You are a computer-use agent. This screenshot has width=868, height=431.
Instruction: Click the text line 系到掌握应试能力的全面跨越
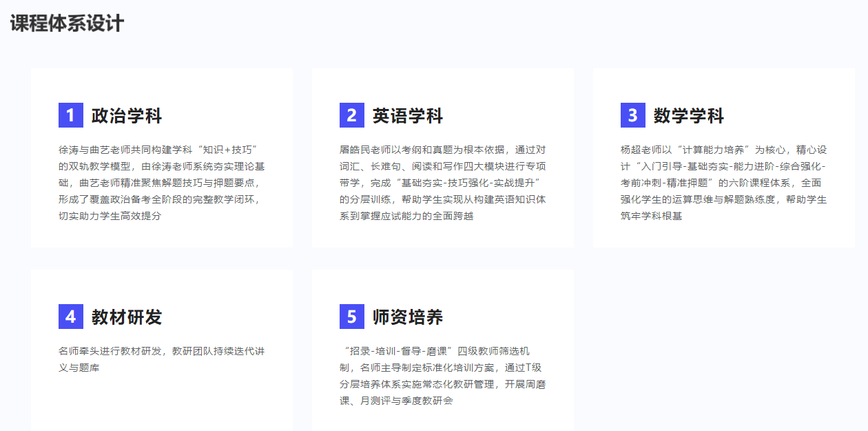pyautogui.click(x=406, y=216)
